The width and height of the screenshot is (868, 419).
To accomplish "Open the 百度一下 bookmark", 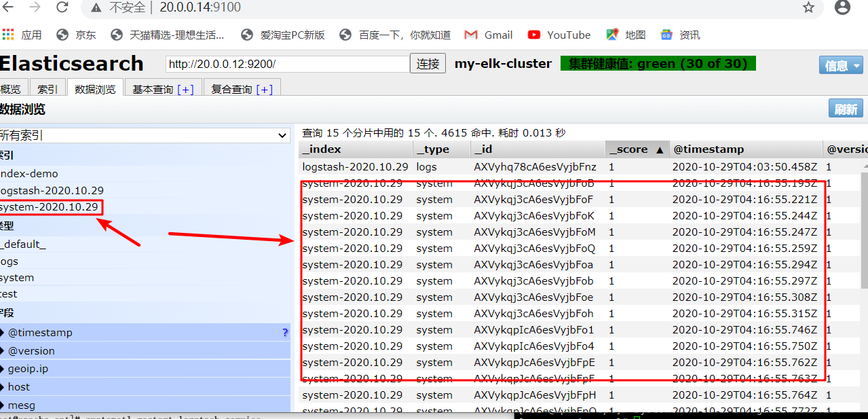I will click(395, 35).
